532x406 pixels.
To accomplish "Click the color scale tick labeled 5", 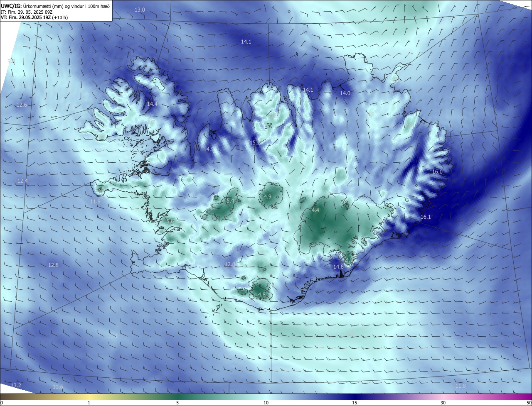I will pyautogui.click(x=177, y=403).
